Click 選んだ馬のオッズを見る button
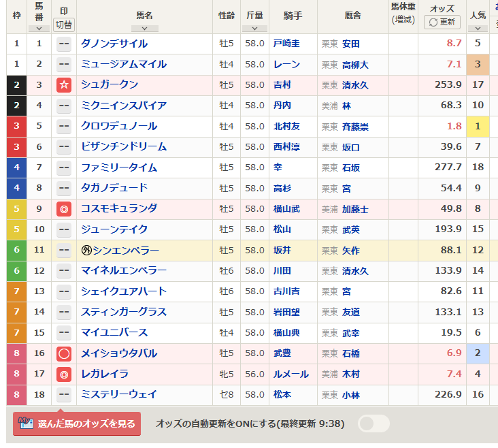The image size is (498, 448). 77,424
